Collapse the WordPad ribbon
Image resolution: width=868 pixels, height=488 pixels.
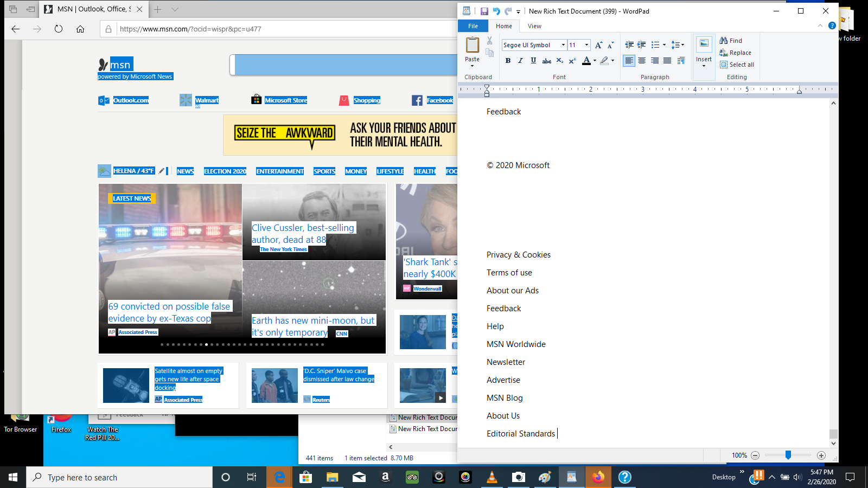click(x=820, y=25)
